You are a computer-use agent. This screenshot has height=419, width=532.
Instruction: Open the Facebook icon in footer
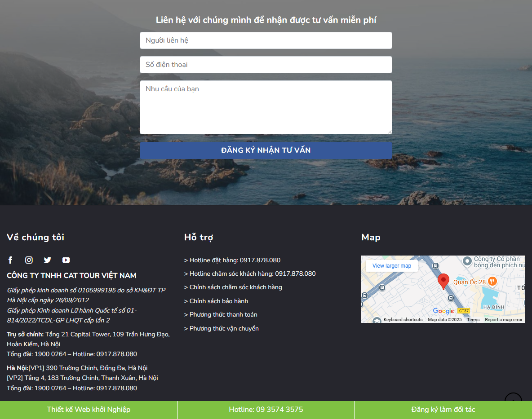tap(10, 260)
